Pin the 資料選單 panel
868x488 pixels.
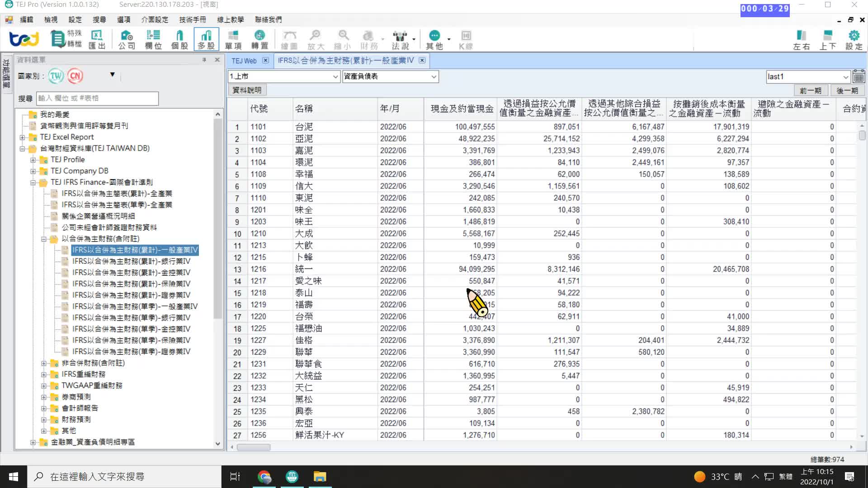204,60
